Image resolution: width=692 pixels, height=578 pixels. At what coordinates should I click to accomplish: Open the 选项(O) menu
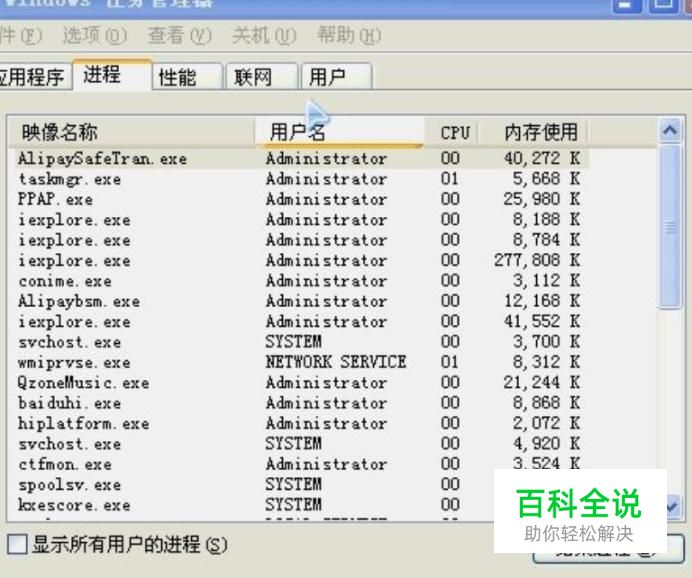(95, 35)
